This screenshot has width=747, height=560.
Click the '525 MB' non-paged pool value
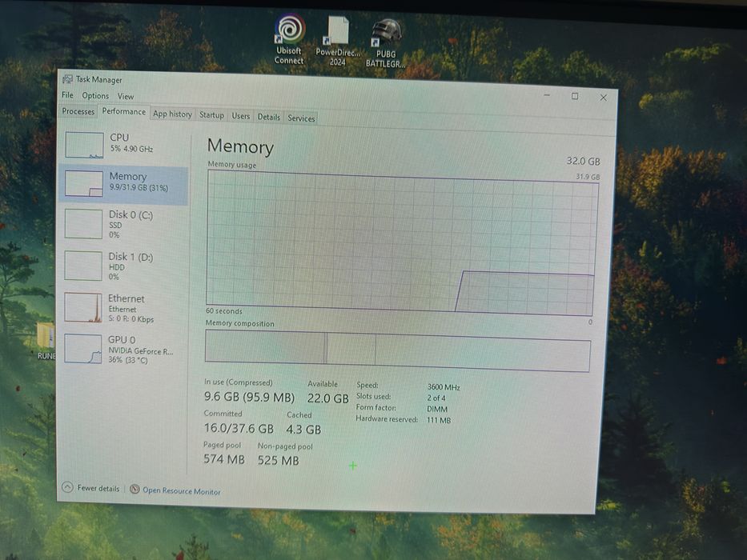pyautogui.click(x=278, y=461)
